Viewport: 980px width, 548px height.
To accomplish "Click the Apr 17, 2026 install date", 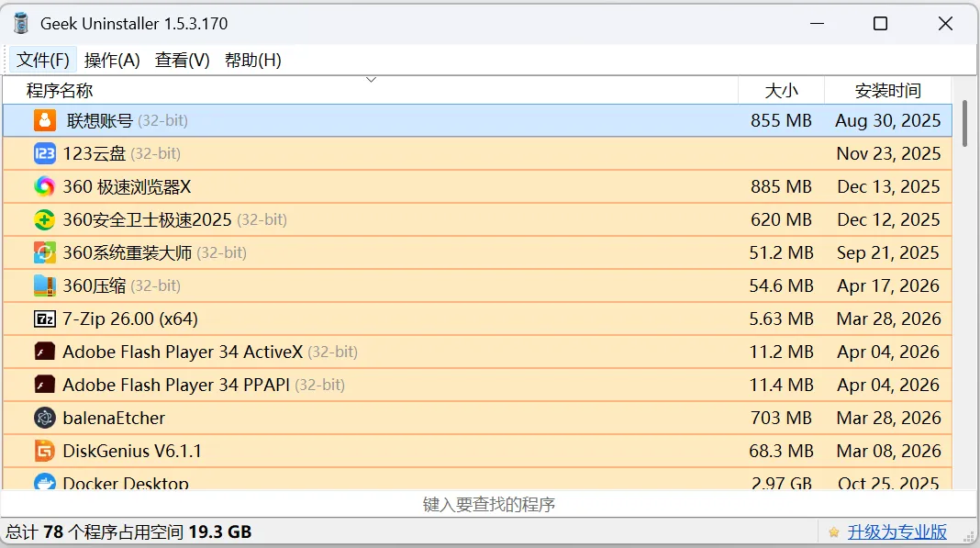I will click(888, 285).
